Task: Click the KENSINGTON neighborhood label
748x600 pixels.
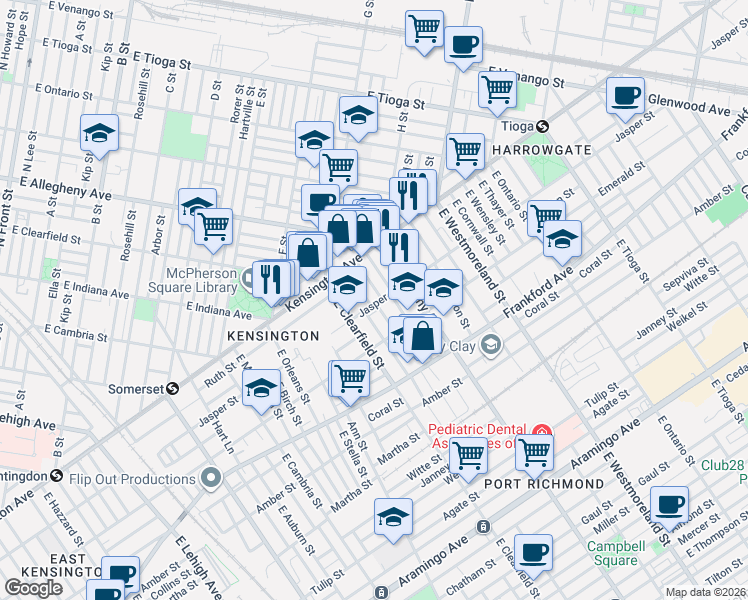Action: tap(273, 336)
